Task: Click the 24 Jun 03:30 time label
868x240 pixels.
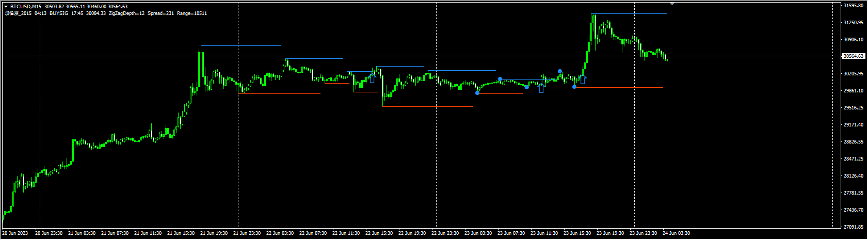Action: point(676,233)
